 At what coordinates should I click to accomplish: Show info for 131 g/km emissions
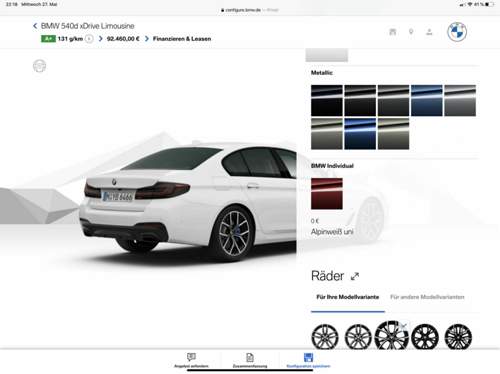[x=89, y=39]
